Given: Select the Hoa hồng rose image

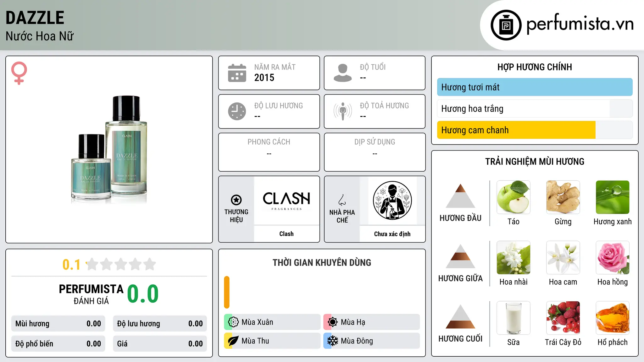Looking at the screenshot, I should click(613, 258).
